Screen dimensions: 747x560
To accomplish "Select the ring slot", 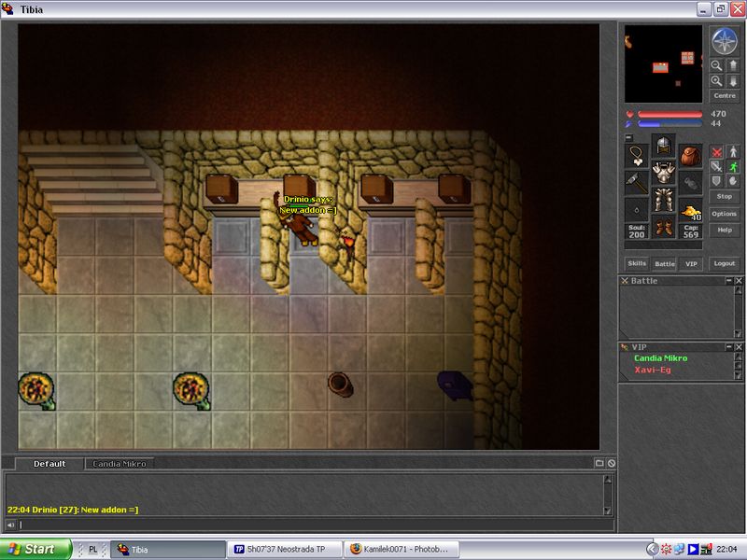I will (637, 209).
